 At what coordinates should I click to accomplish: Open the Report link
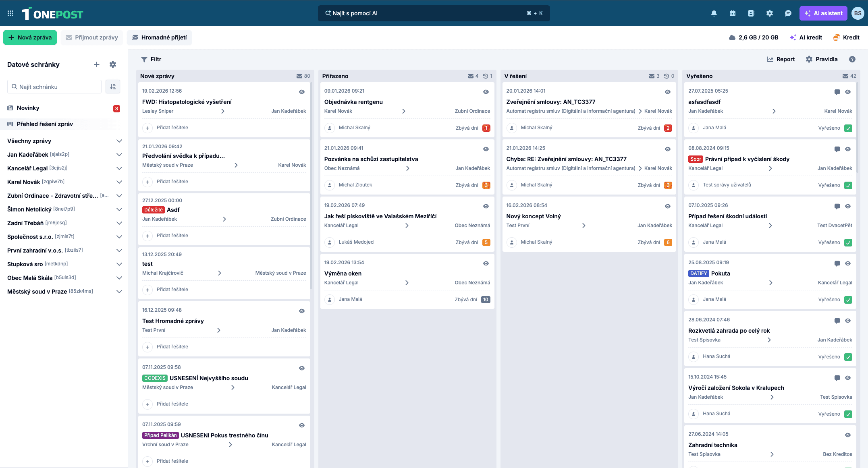[781, 59]
